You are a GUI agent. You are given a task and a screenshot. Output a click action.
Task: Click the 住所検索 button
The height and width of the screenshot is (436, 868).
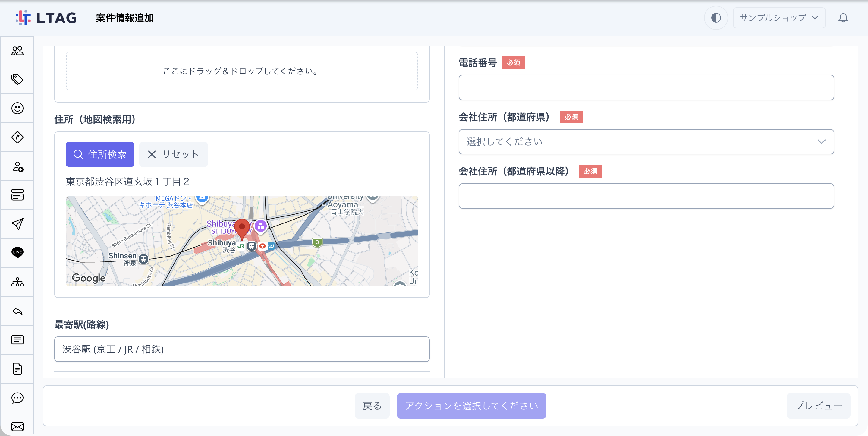click(x=100, y=154)
